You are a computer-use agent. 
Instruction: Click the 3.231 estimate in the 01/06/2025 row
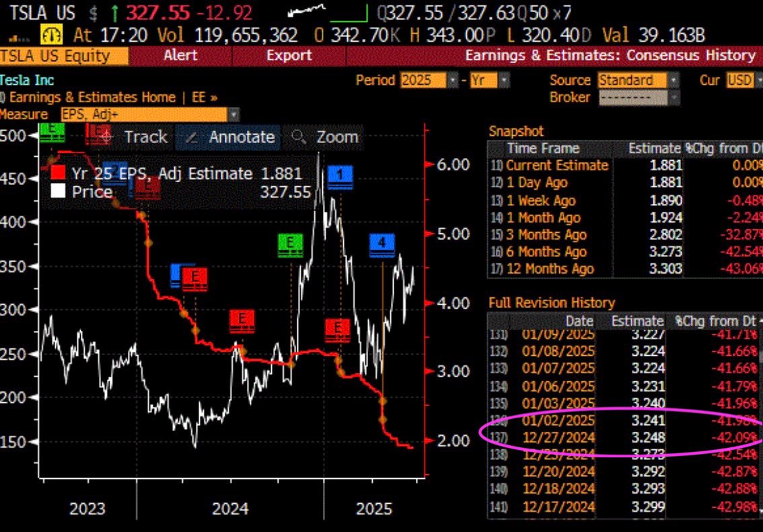pos(648,386)
